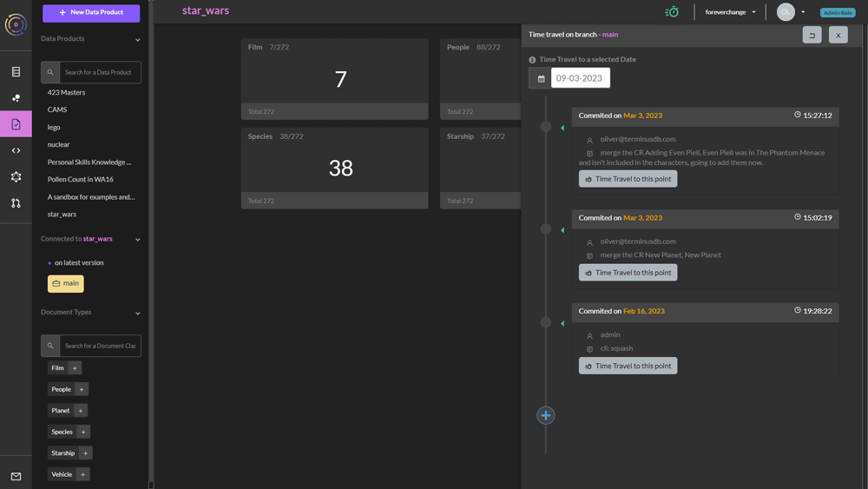The width and height of the screenshot is (868, 489).
Task: Add a new Starship document
Action: (x=85, y=453)
